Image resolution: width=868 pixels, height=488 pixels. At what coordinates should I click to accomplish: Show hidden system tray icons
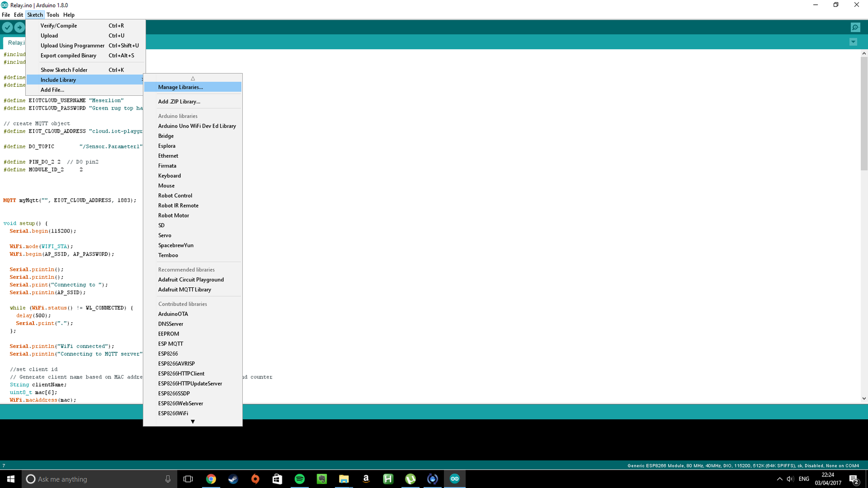780,479
